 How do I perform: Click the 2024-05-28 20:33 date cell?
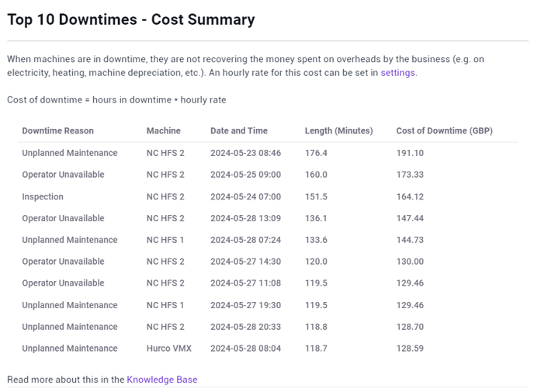(245, 328)
